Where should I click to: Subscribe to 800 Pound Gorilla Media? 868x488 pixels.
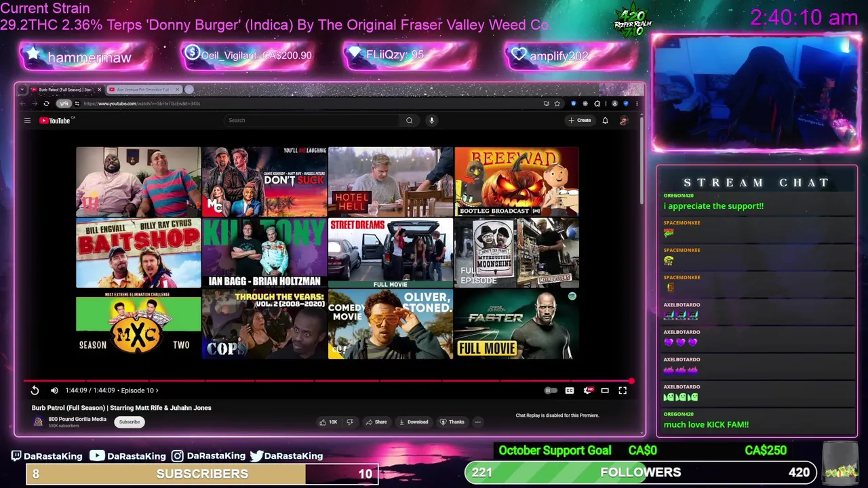coord(129,422)
